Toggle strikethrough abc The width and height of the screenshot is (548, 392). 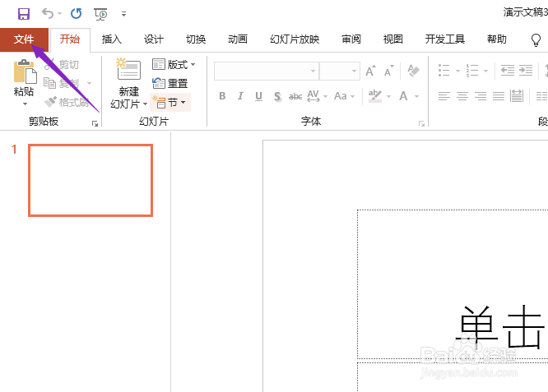[295, 96]
